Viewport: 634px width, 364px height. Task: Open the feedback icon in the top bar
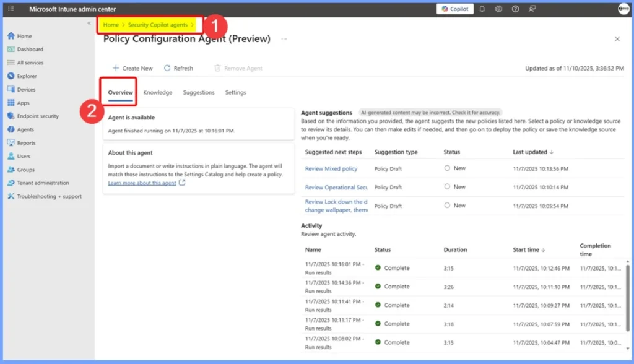pos(531,9)
